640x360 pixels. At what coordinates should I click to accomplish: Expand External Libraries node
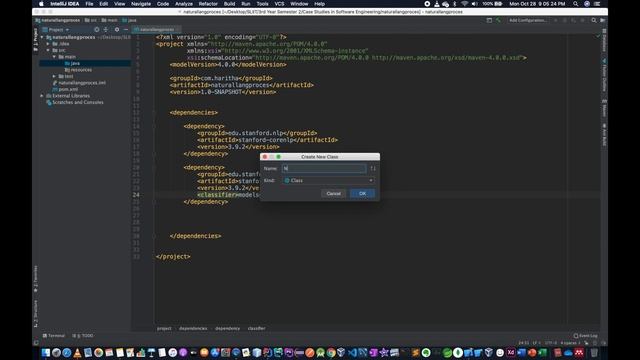point(42,96)
